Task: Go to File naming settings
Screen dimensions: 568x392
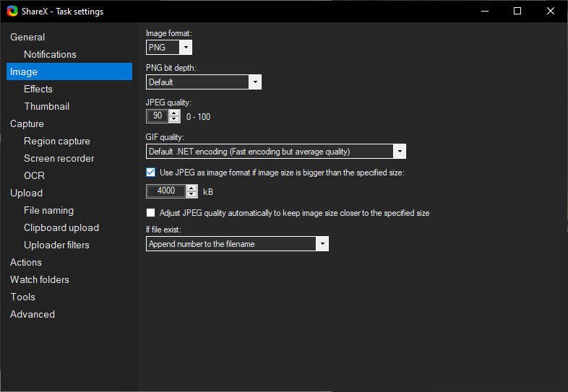Action: [49, 210]
